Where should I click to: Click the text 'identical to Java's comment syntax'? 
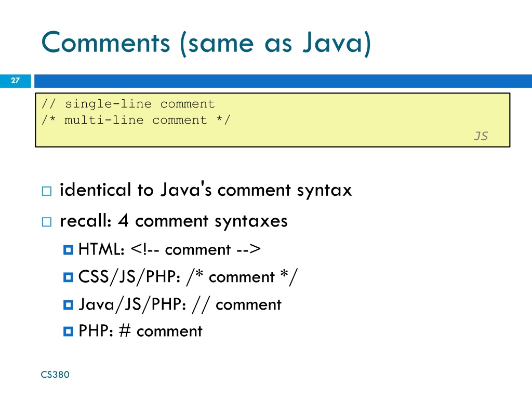click(206, 190)
